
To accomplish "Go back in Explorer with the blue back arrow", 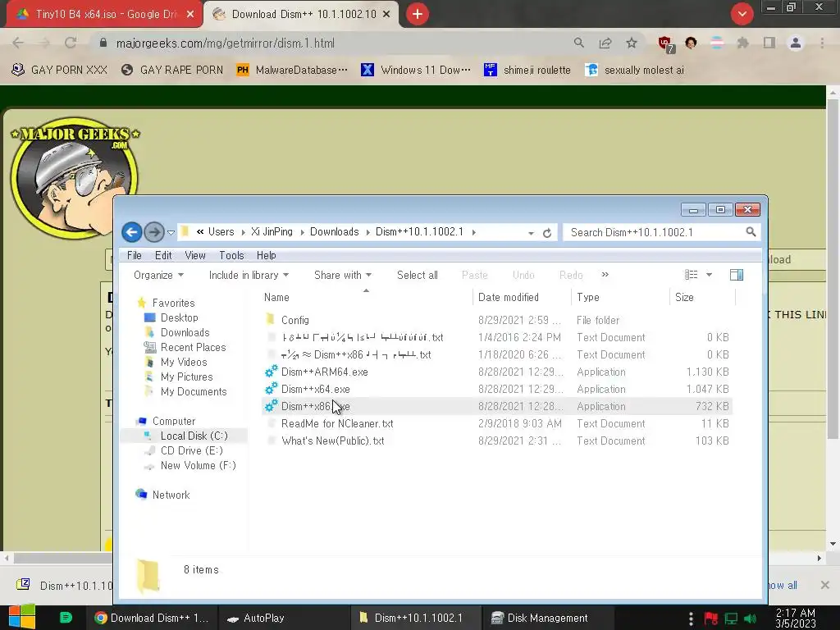I will [x=132, y=232].
